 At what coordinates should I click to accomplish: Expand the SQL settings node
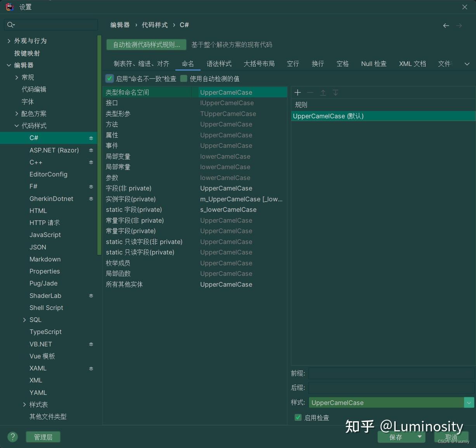click(24, 320)
